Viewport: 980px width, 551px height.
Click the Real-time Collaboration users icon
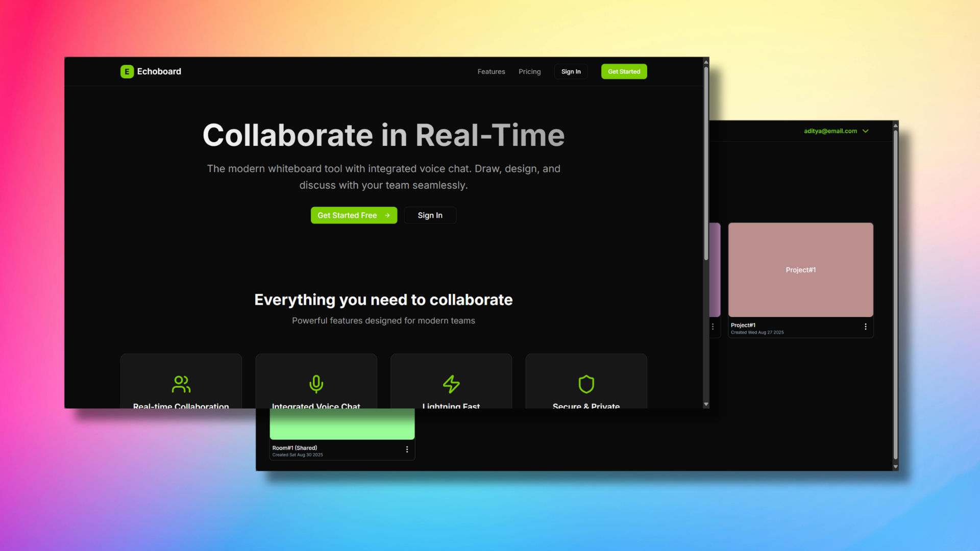[181, 384]
